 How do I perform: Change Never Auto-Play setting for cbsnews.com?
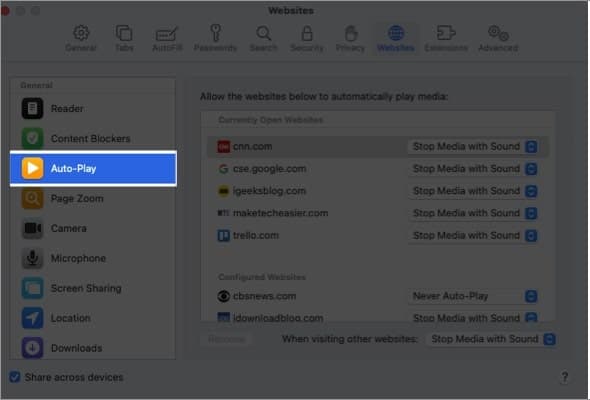(473, 296)
